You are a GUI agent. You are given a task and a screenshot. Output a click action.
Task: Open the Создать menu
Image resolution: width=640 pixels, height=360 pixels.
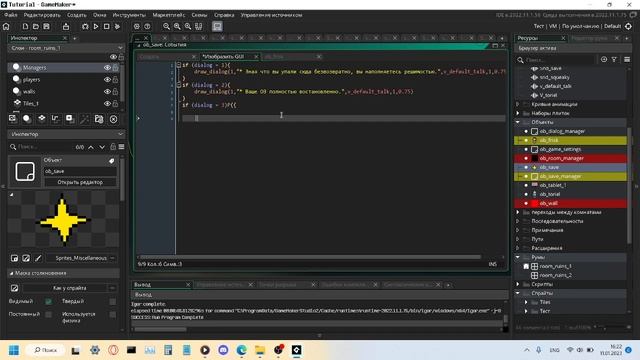click(x=77, y=15)
